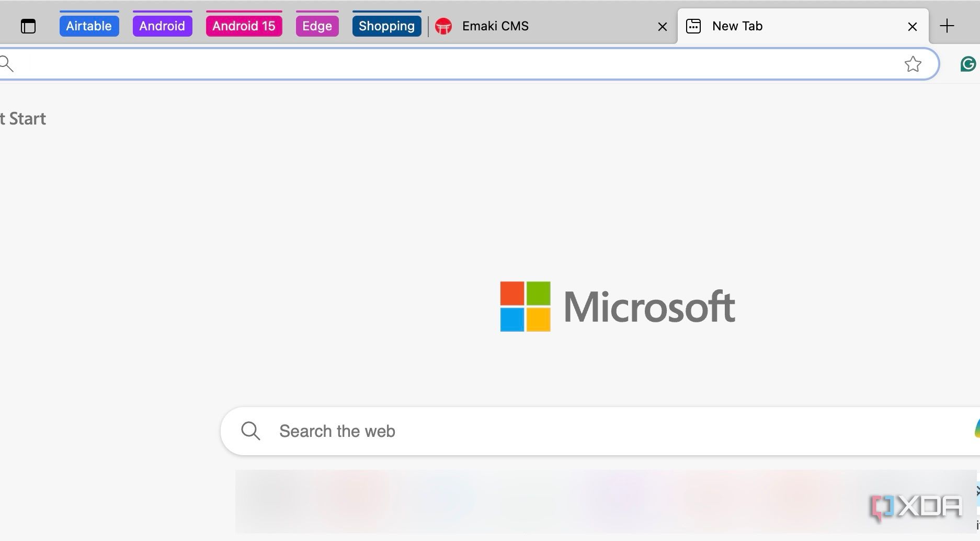Click the Search the web box
The image size is (980, 541).
600,431
